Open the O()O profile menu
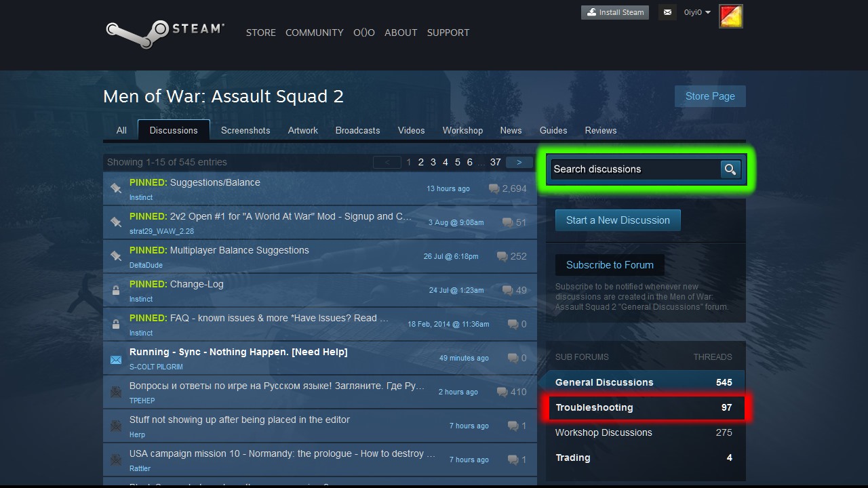The image size is (868, 488). pyautogui.click(x=364, y=33)
